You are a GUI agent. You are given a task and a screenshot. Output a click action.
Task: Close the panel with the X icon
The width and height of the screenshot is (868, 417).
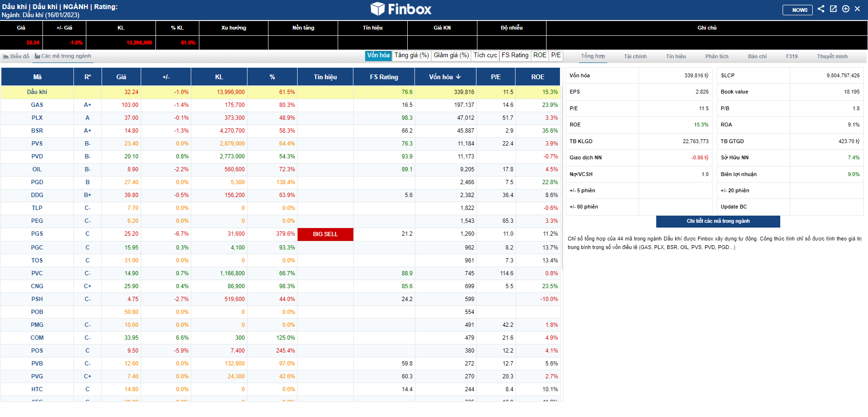(x=857, y=9)
